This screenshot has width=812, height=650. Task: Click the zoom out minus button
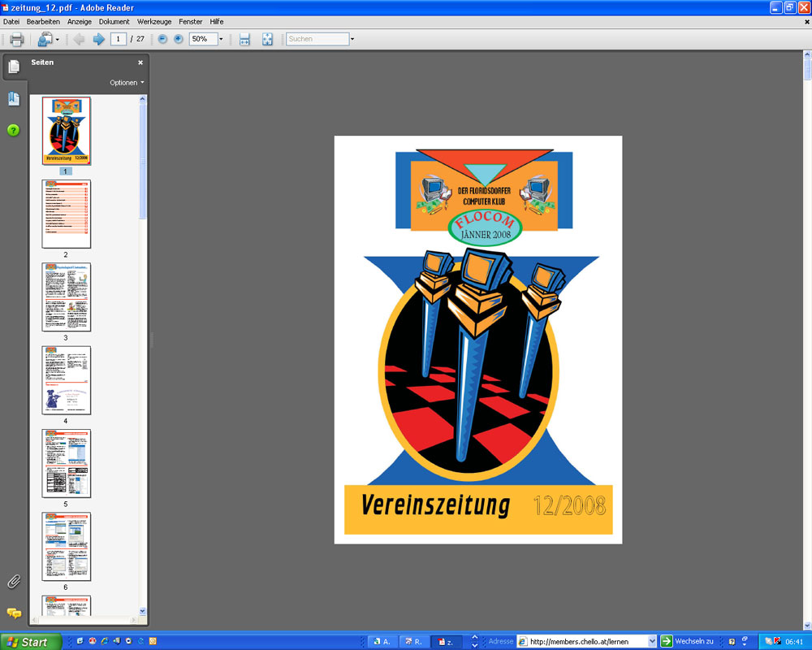pos(162,39)
